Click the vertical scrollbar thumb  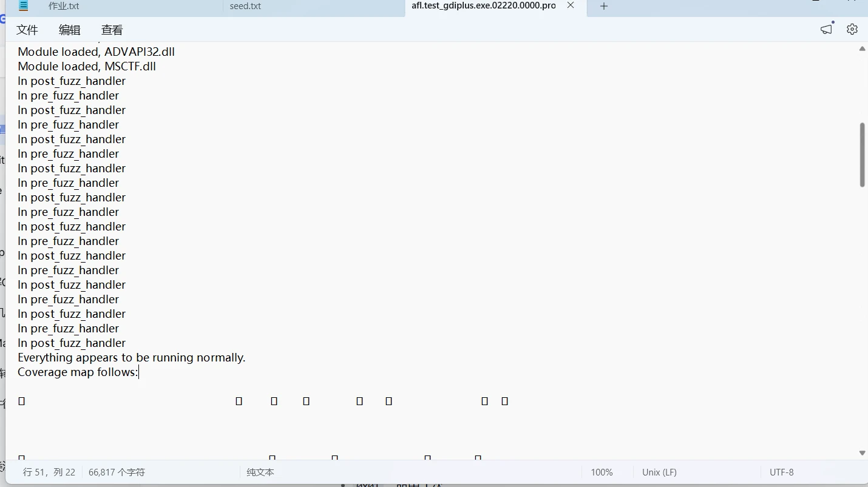[862, 155]
